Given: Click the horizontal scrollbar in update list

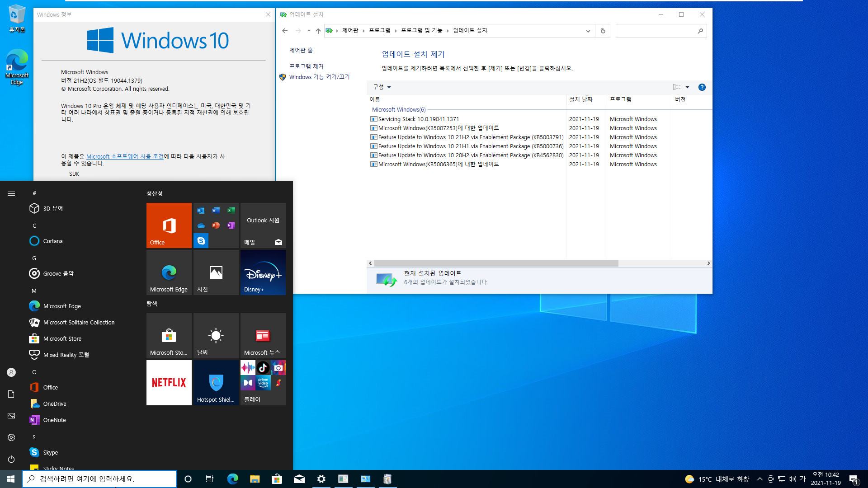Looking at the screenshot, I should coord(496,263).
